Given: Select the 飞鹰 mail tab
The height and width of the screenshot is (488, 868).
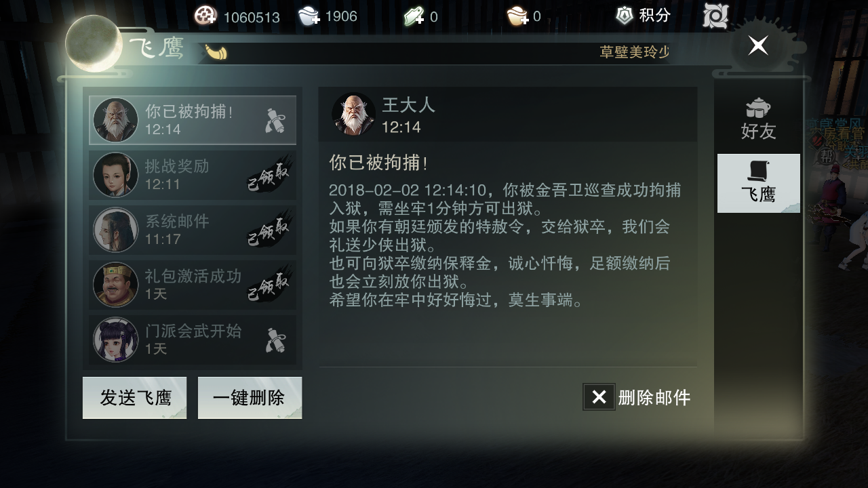Looking at the screenshot, I should point(758,183).
